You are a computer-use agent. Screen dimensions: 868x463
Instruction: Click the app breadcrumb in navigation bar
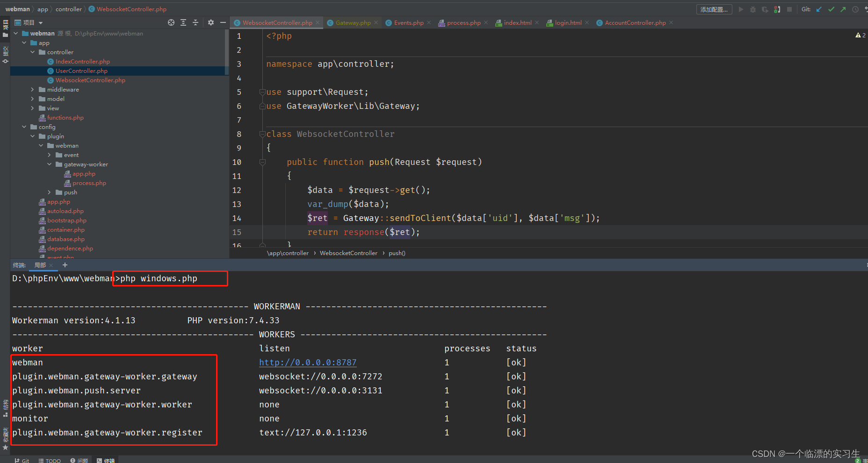click(43, 9)
